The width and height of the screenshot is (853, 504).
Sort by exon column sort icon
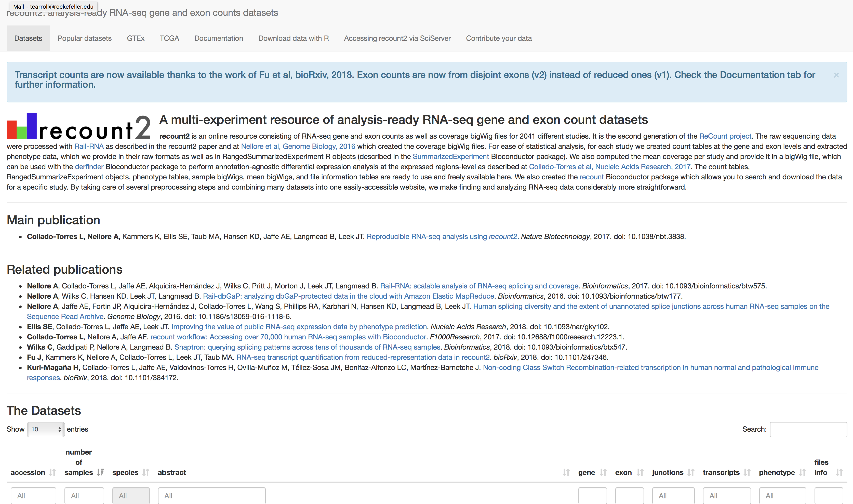point(640,472)
